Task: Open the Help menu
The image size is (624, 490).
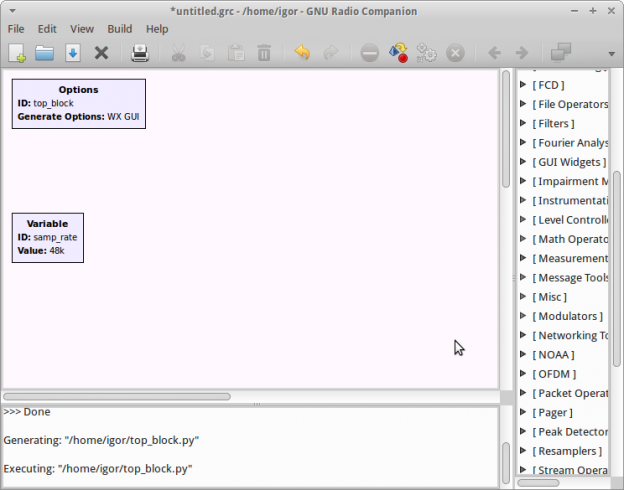Action: (157, 29)
